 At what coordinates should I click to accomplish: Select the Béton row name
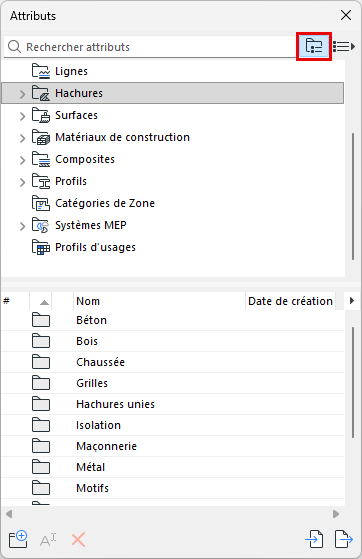pyautogui.click(x=91, y=320)
